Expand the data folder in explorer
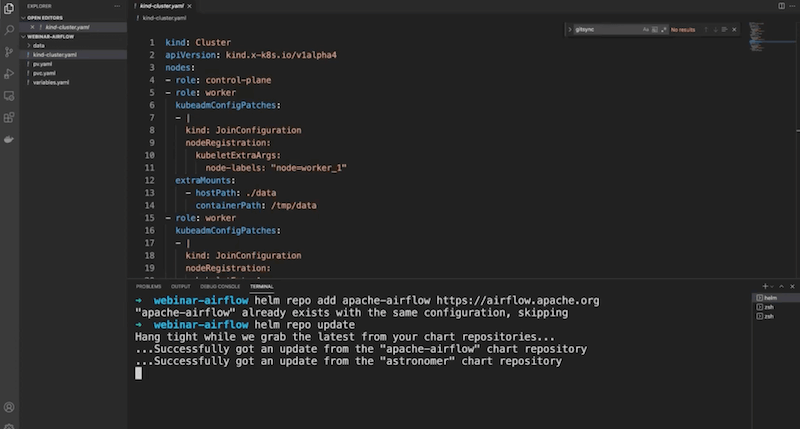Image resolution: width=800 pixels, height=429 pixels. point(39,45)
